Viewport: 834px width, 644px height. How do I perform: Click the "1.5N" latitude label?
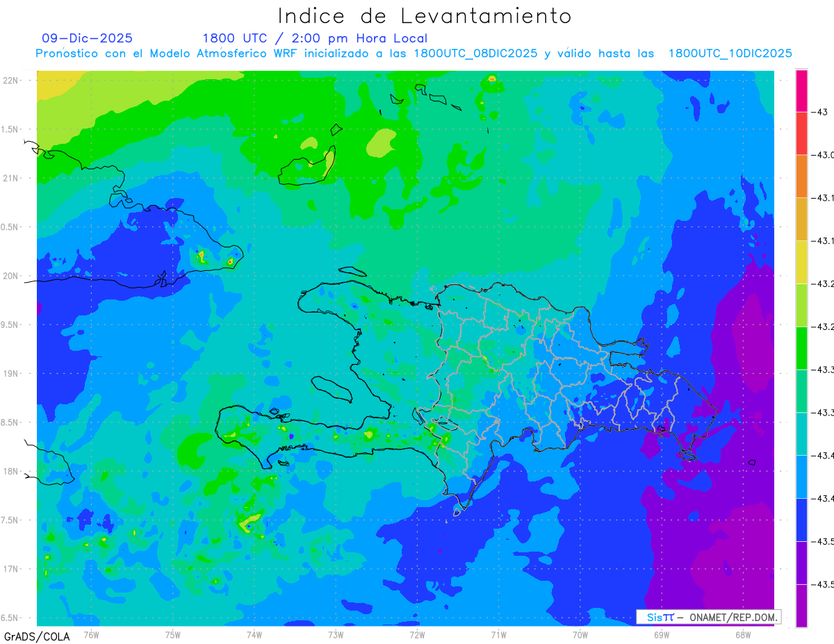pyautogui.click(x=10, y=129)
